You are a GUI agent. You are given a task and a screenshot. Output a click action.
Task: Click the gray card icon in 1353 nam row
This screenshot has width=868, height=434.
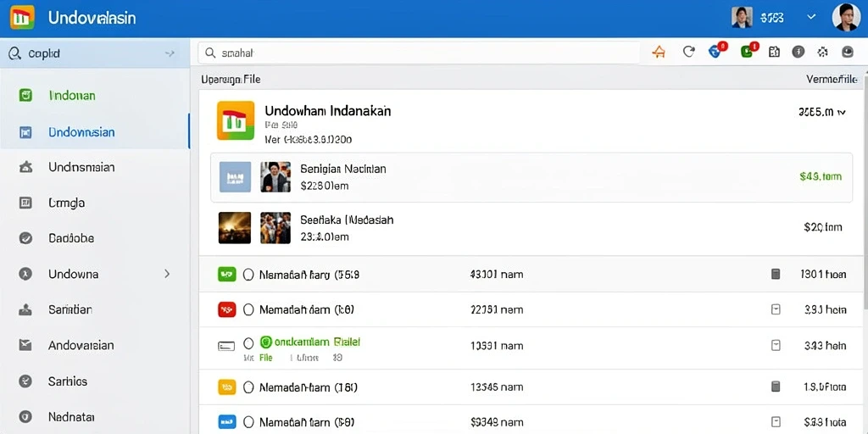[x=226, y=346]
